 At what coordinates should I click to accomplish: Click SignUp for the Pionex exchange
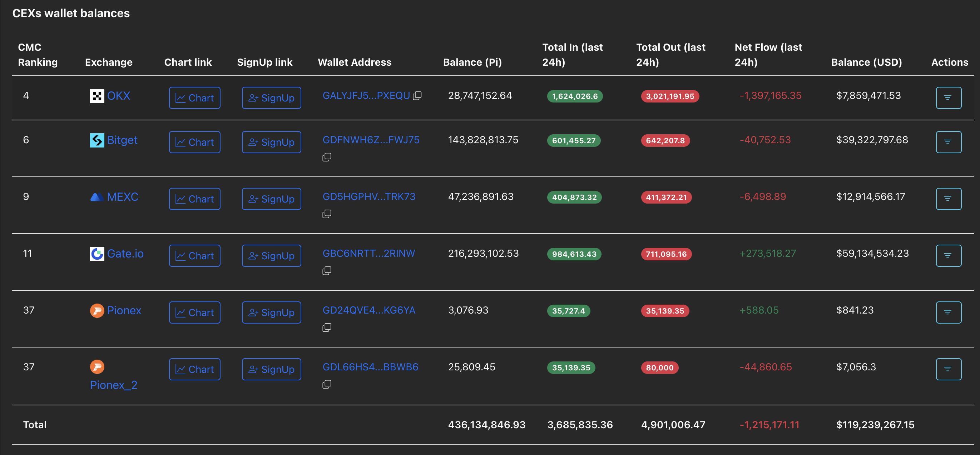click(271, 312)
